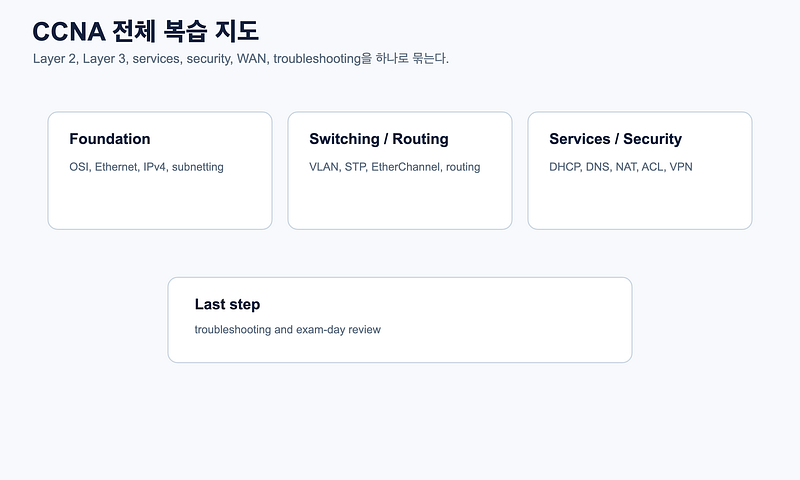Viewport: 800px width, 480px height.
Task: Select the Switching / Routing card
Action: 399,170
